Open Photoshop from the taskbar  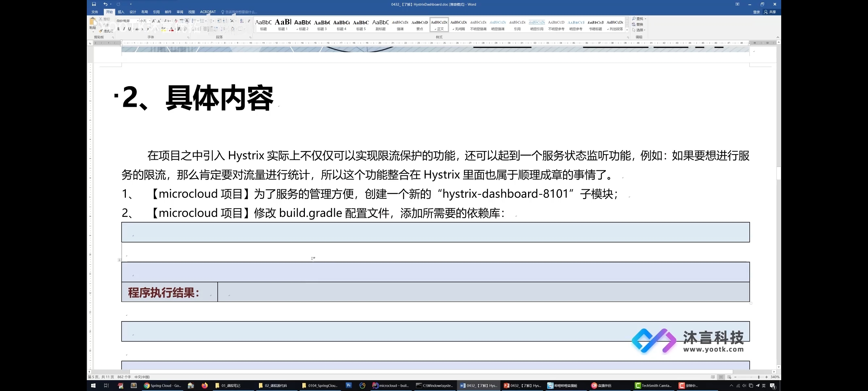(349, 386)
